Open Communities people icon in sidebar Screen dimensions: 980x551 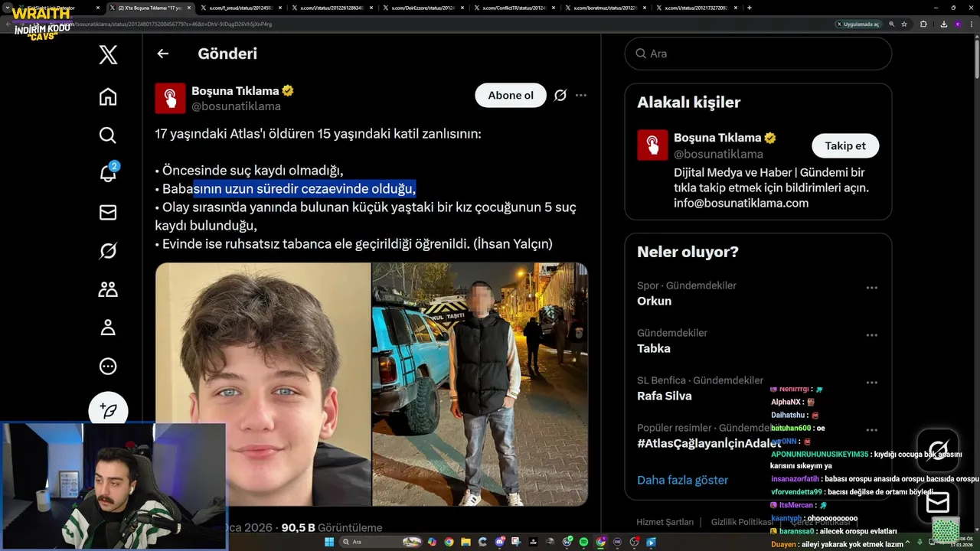point(108,289)
